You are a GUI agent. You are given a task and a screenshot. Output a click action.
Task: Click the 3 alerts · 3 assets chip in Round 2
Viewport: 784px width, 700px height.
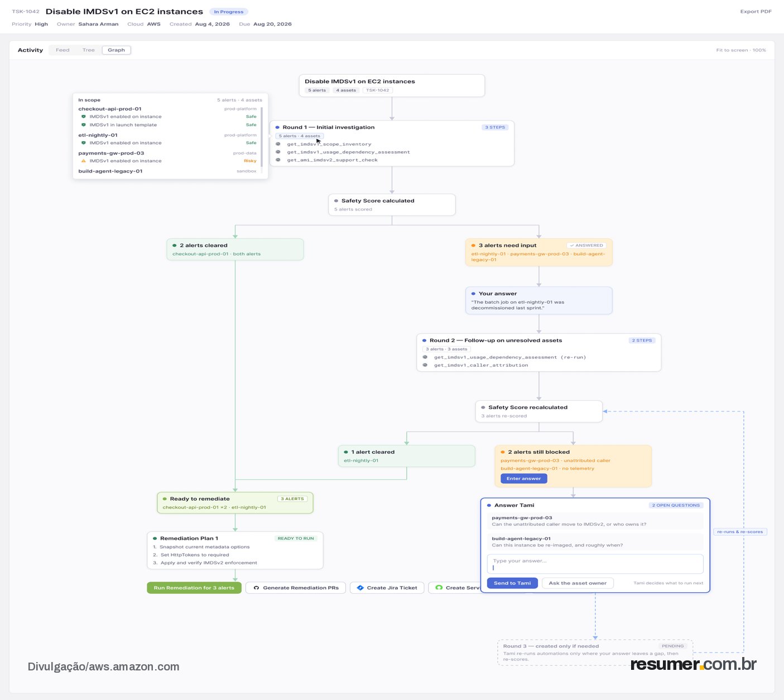446,349
